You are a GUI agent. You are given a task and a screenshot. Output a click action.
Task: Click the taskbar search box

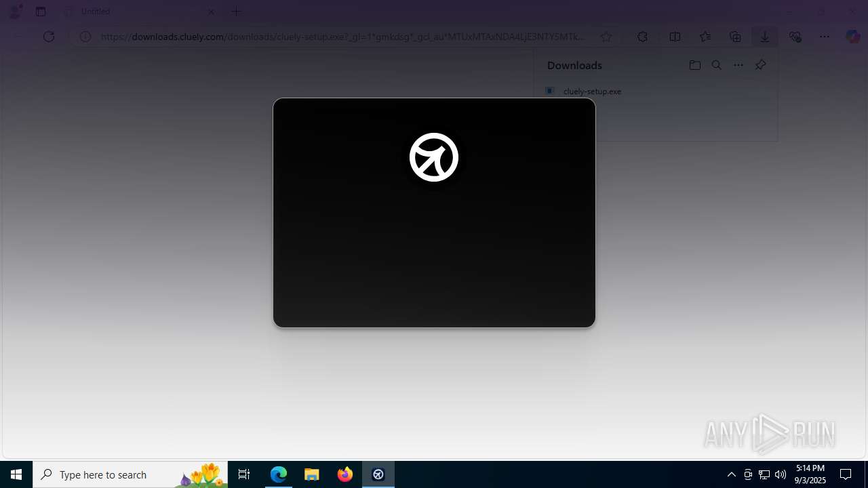[130, 474]
